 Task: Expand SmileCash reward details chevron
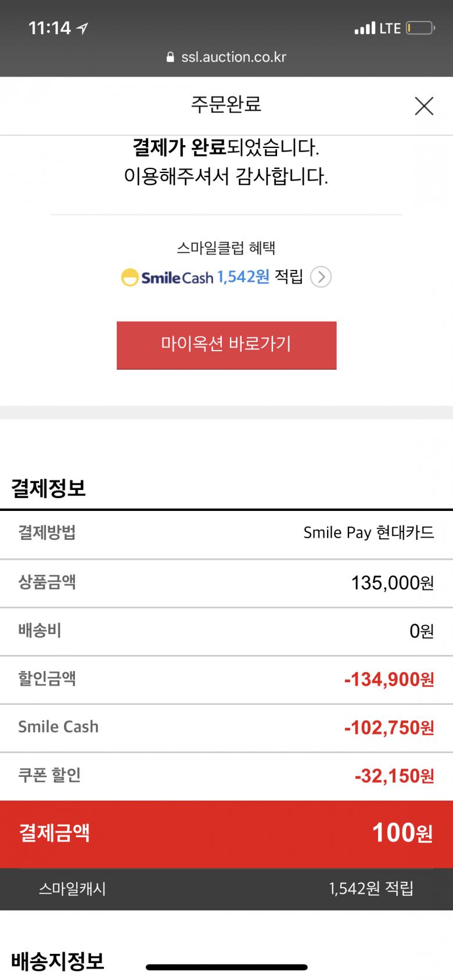pyautogui.click(x=321, y=278)
